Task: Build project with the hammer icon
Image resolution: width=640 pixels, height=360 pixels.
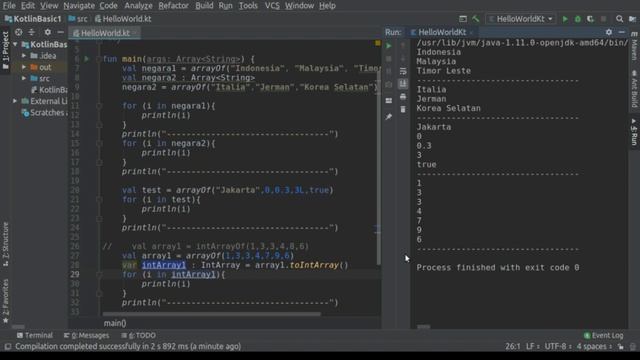Action: coord(476,19)
